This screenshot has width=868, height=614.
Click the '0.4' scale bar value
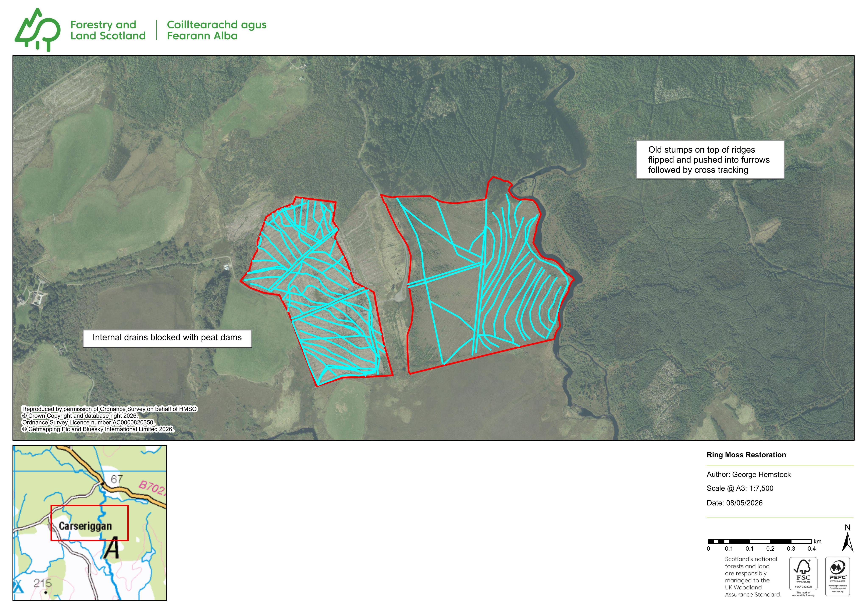812,549
